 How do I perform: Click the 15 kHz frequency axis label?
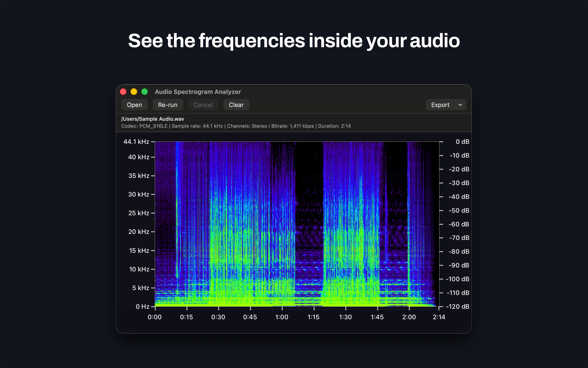click(x=139, y=251)
